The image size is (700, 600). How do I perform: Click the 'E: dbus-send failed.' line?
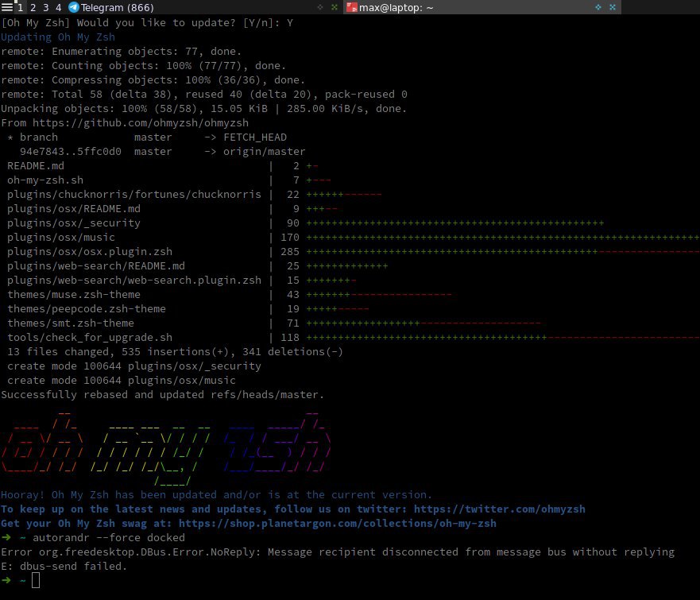(x=64, y=566)
